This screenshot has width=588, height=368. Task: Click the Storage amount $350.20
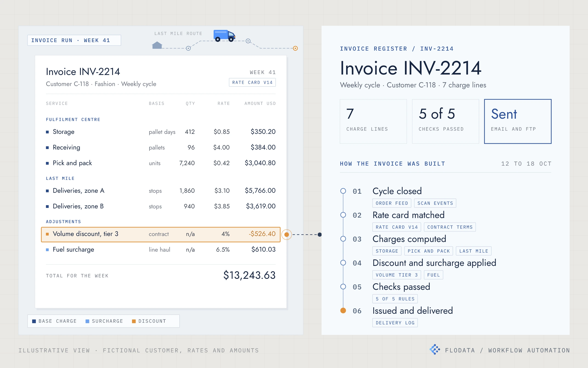263,132
